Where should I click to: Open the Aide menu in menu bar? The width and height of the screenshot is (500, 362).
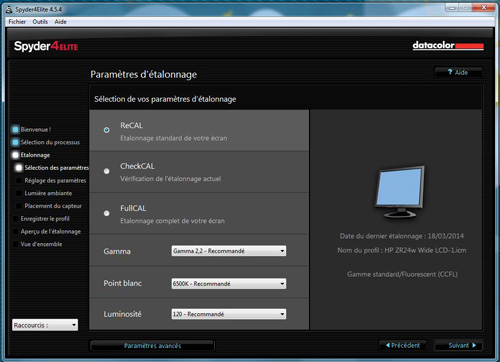pyautogui.click(x=60, y=22)
